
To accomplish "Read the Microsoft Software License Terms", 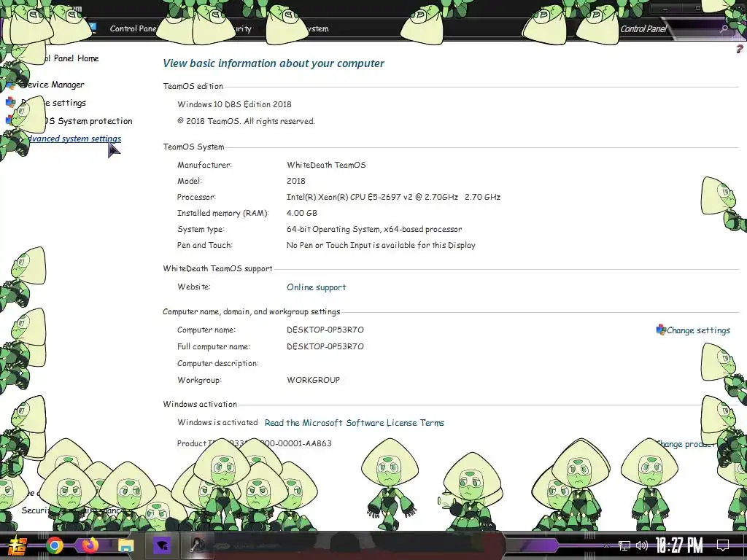I will coord(354,423).
